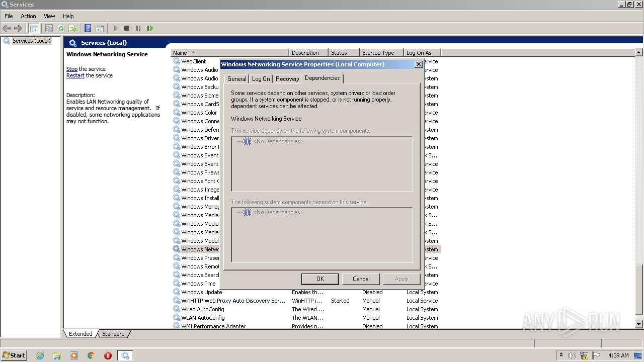This screenshot has width=644, height=362.
Task: Sort by the Log On As column header
Action: pos(422,53)
